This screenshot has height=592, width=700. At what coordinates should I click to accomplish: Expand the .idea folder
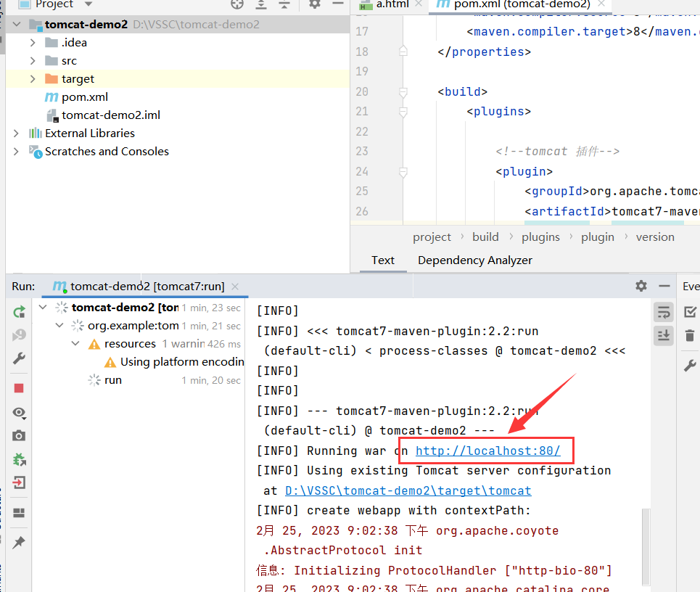[33, 42]
